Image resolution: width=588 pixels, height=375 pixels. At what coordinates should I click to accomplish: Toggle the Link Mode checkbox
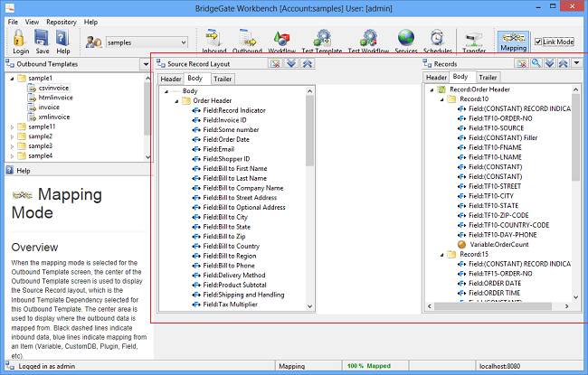pos(538,42)
